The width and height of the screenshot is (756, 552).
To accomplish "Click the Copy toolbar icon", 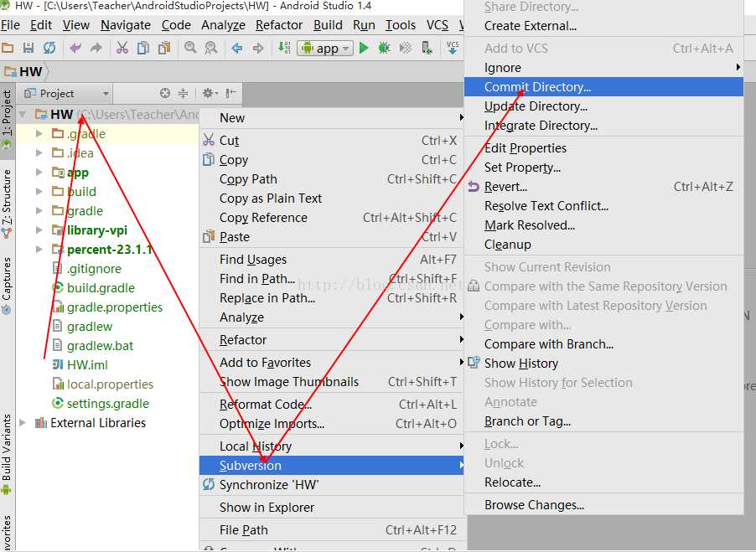I will coord(143,48).
